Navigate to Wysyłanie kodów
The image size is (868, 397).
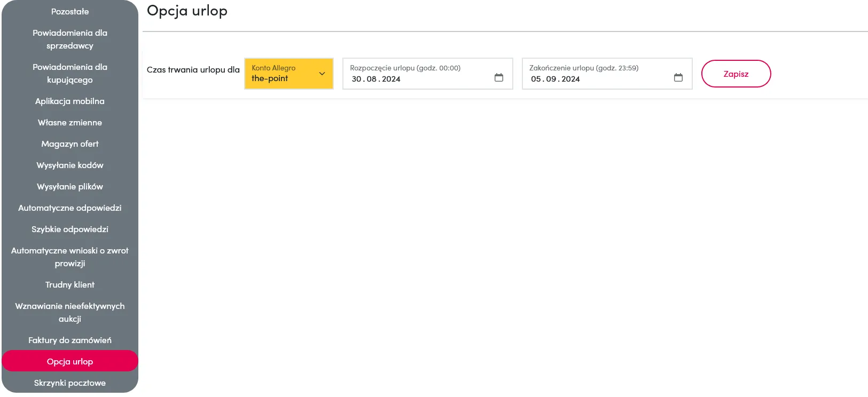coord(70,165)
